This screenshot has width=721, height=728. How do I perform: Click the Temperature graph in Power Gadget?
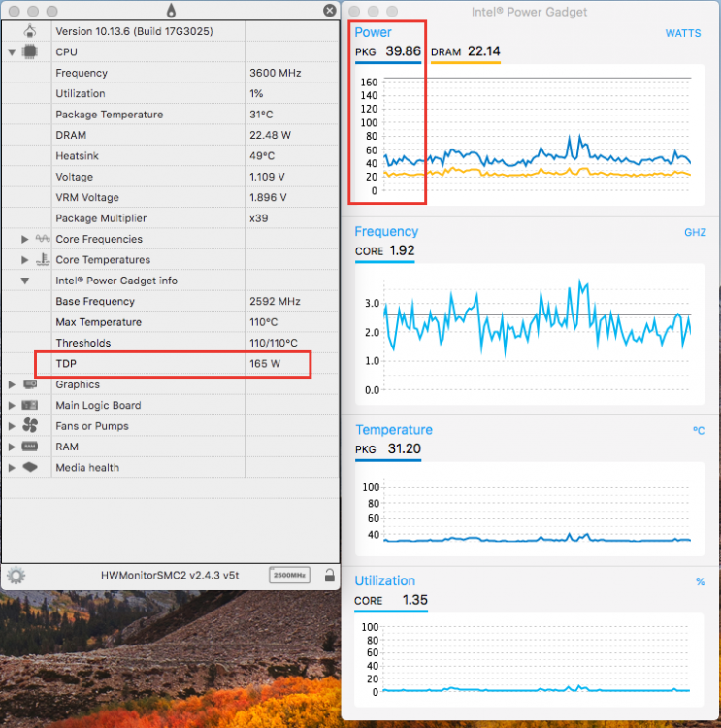coord(530,509)
